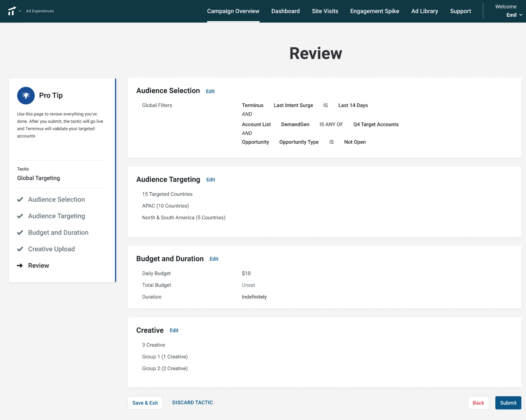Select Budget and Duration step in sidebar
Viewport: 526px width, 420px height.
coord(58,233)
